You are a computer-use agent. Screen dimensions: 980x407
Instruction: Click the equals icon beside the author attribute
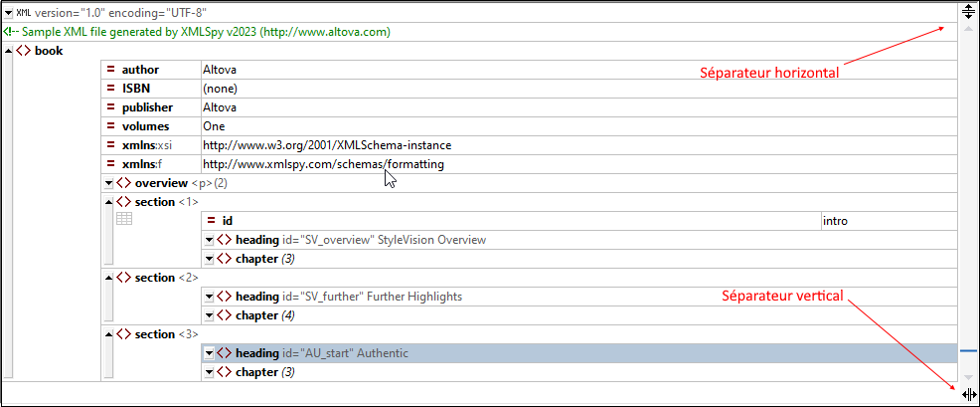pos(111,70)
